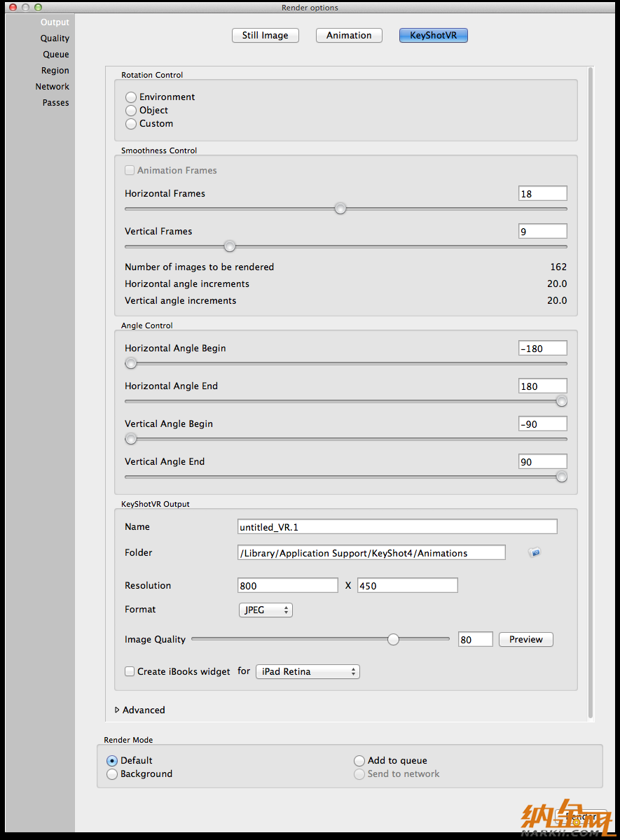
Task: Click the folder browse icon
Action: 535,553
